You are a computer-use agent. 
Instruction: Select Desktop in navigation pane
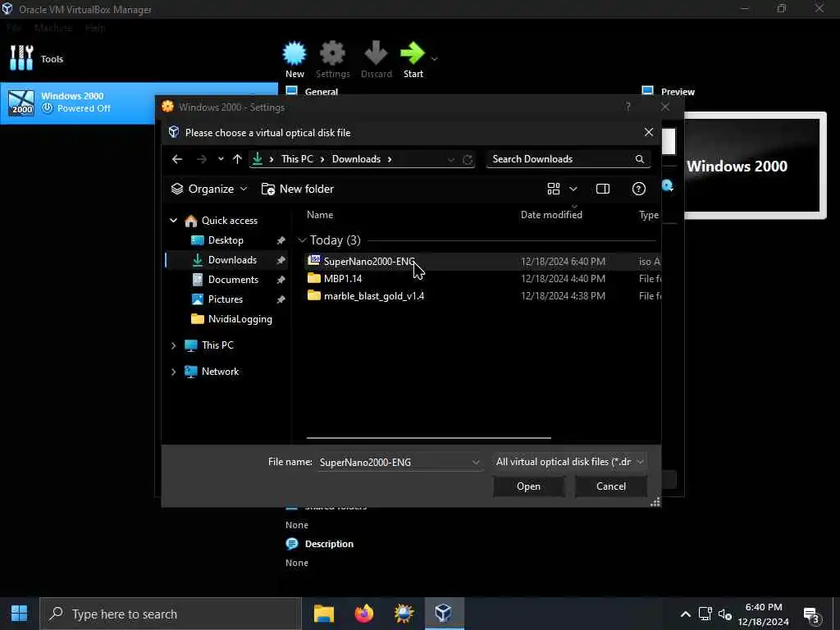point(226,240)
